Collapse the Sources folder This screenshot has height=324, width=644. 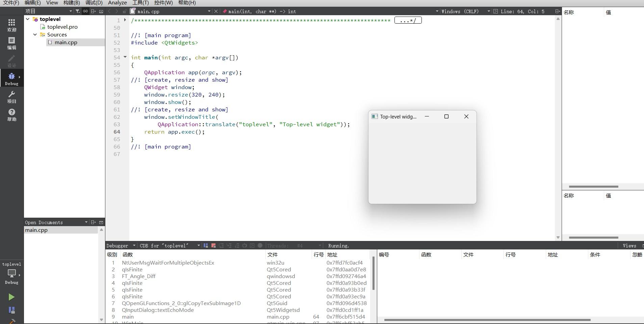point(35,34)
